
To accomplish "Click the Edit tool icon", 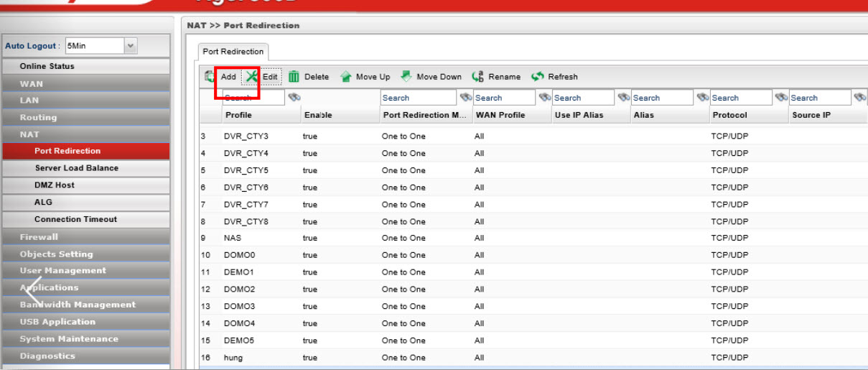I will coord(252,77).
